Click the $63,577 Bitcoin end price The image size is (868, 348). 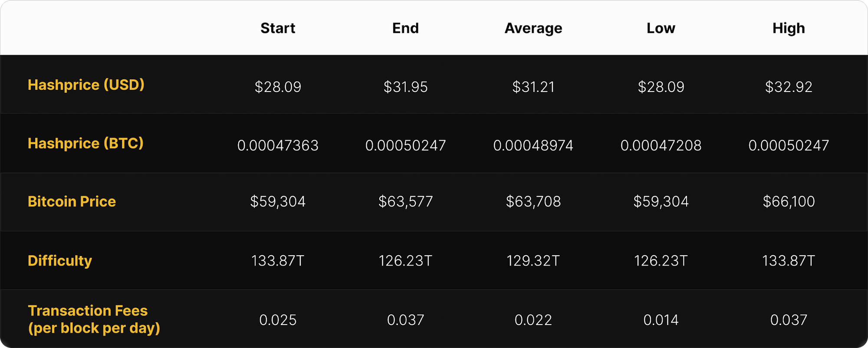tap(405, 201)
